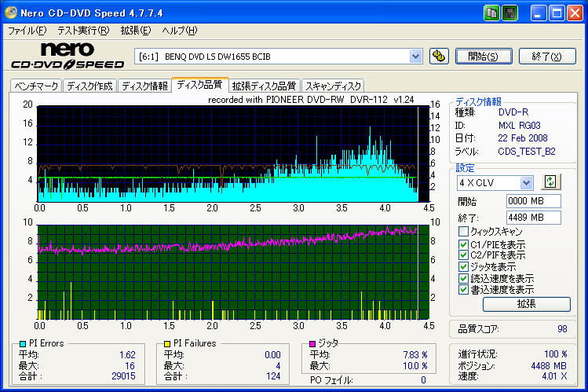588x392 pixels.
Task: Open the BENQ drive selection dropdown
Action: [415, 57]
